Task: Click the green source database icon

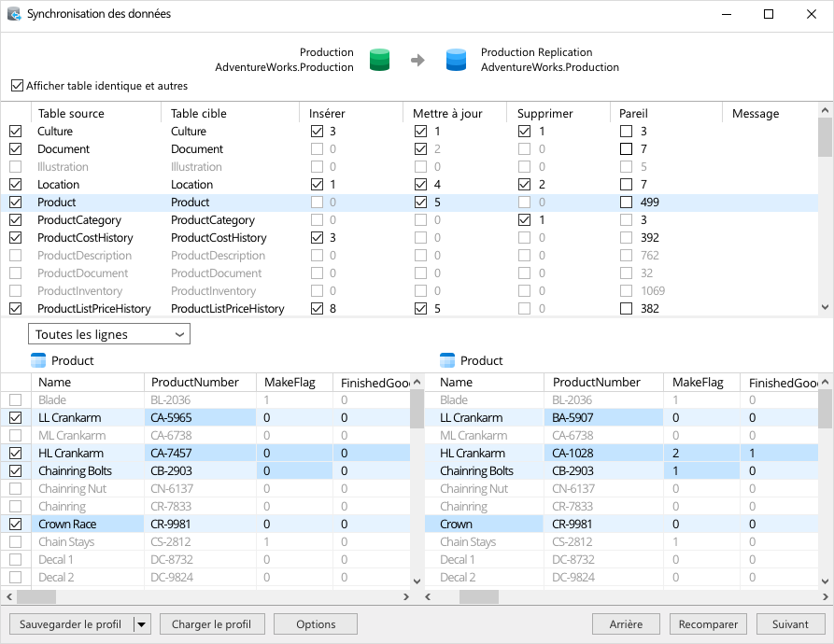Action: (379, 60)
